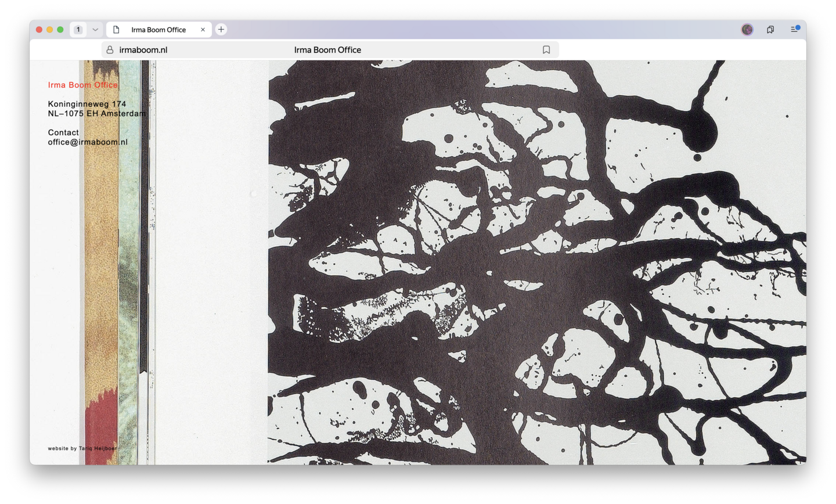Image resolution: width=836 pixels, height=504 pixels.
Task: Click the Koninginneweg 174 address line
Action: tap(87, 104)
